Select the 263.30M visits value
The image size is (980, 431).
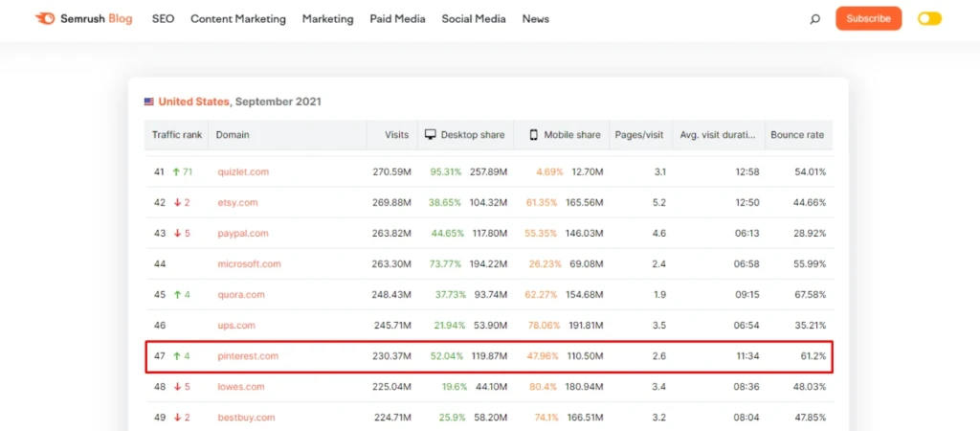coord(391,264)
